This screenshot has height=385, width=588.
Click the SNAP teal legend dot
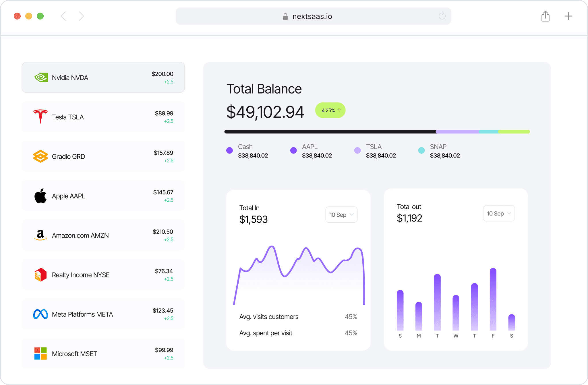pyautogui.click(x=421, y=150)
